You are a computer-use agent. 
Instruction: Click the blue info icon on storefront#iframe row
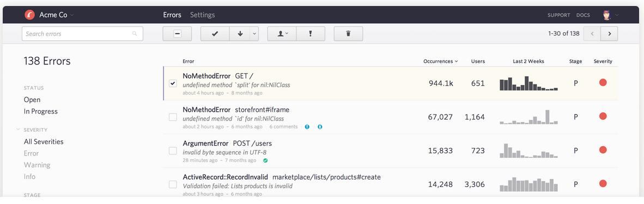pyautogui.click(x=307, y=127)
